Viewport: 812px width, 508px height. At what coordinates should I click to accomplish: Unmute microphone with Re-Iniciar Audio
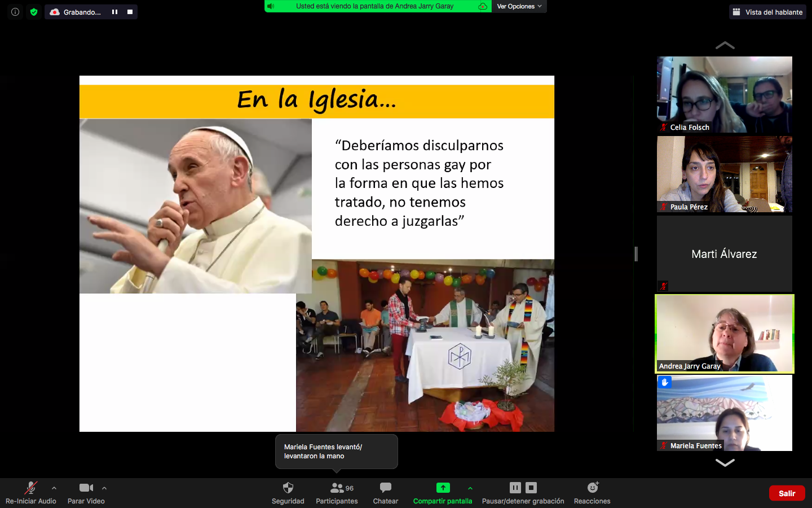tap(31, 488)
